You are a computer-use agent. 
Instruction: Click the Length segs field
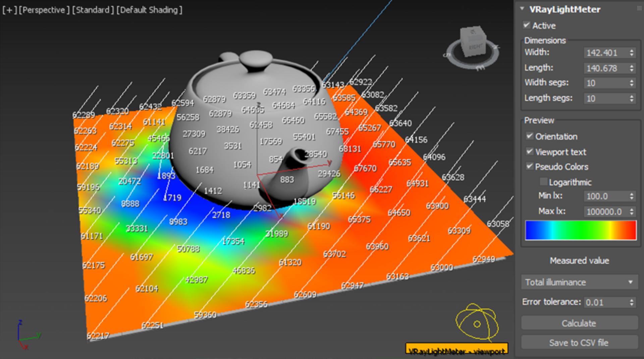[x=606, y=98]
